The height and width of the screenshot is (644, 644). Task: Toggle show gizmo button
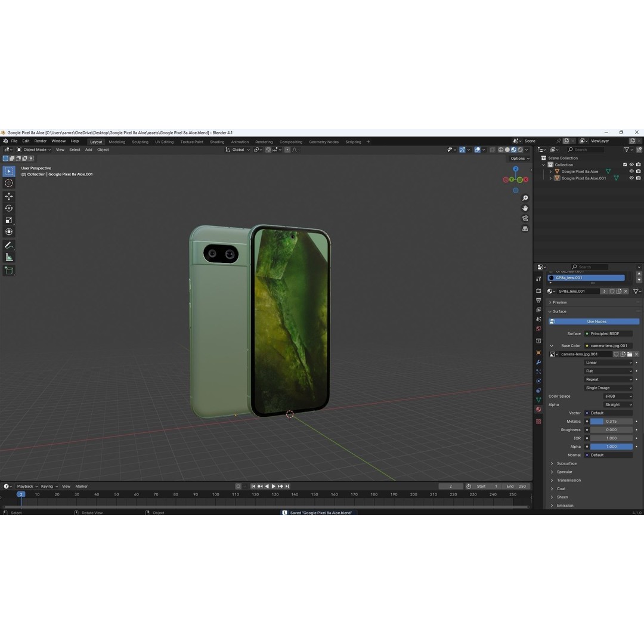[462, 150]
